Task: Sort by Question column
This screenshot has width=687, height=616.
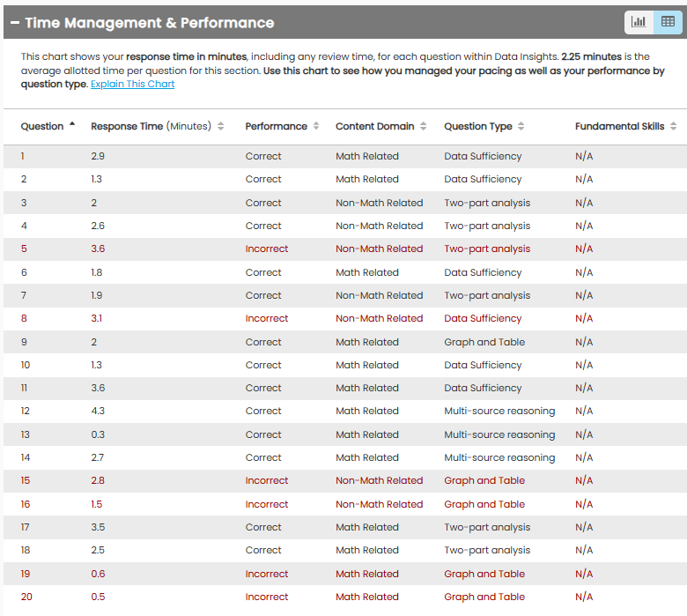Action: pyautogui.click(x=48, y=126)
